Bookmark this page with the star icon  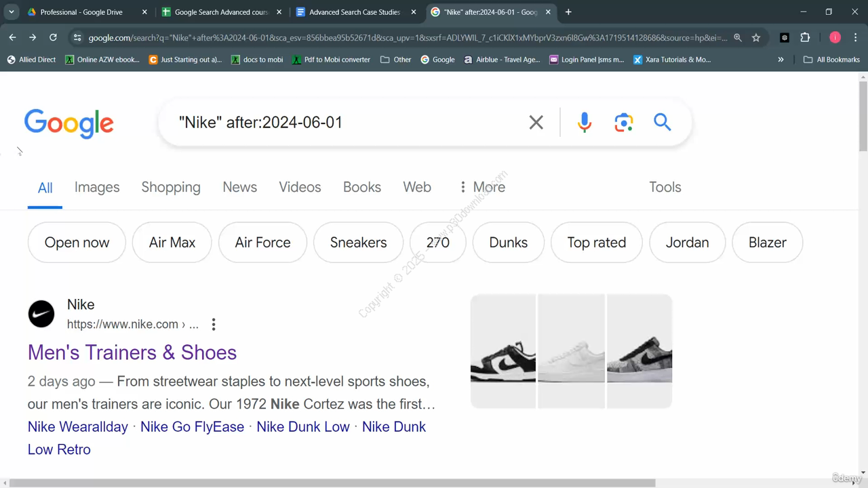[x=756, y=38]
